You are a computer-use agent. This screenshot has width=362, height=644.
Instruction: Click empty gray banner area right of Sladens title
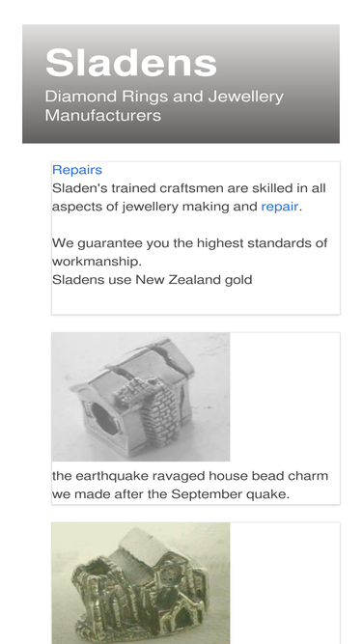[x=279, y=62]
